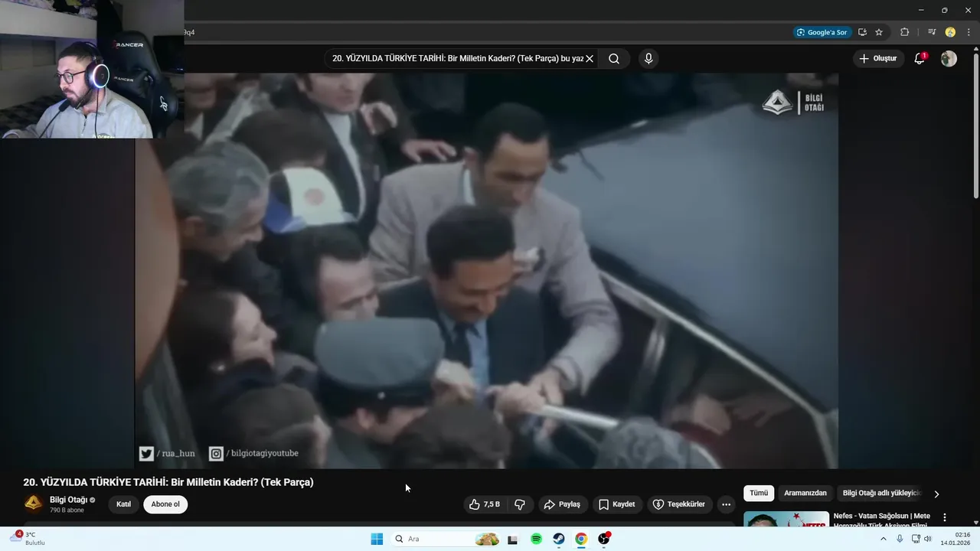This screenshot has height=551, width=980.
Task: Open Bilgi Otağı channel name link
Action: [68, 500]
